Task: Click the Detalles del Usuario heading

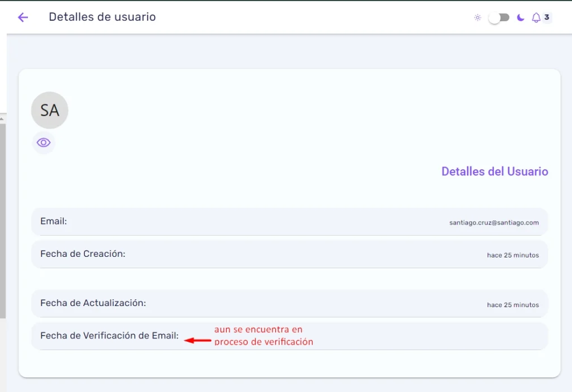Action: (495, 171)
